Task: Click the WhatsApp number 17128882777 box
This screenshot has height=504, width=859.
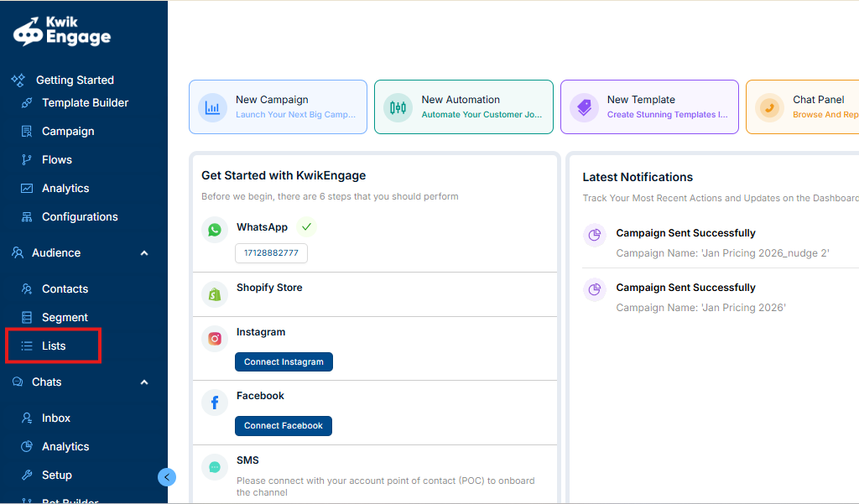Action: pyautogui.click(x=271, y=253)
